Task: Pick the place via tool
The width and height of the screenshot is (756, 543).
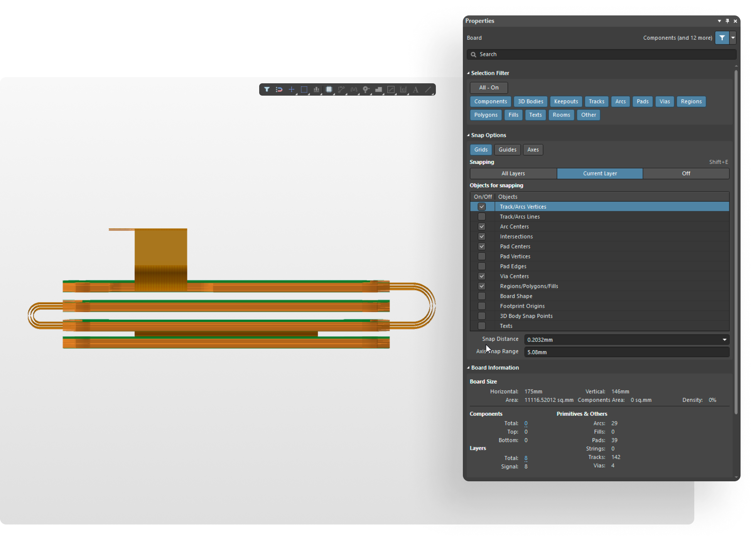Action: coord(366,89)
